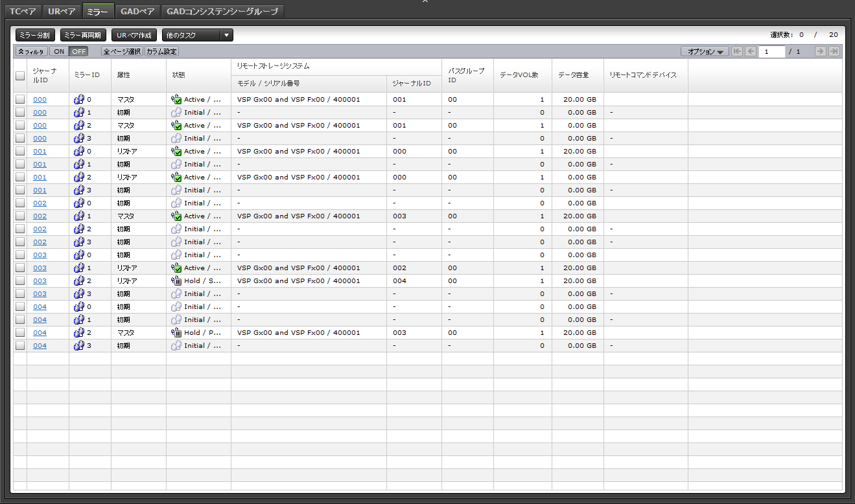The image size is (855, 504).
Task: Click the ミラー分割 button
Action: point(35,35)
